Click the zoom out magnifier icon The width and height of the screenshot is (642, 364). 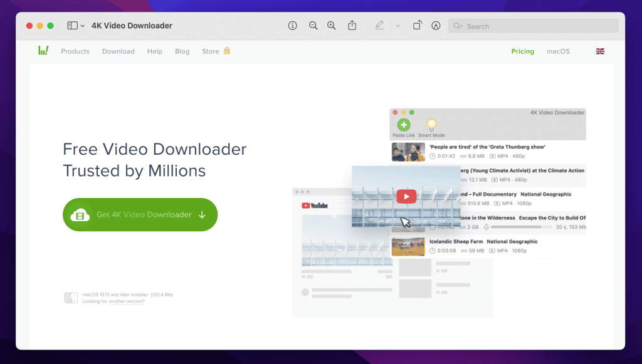(x=313, y=26)
